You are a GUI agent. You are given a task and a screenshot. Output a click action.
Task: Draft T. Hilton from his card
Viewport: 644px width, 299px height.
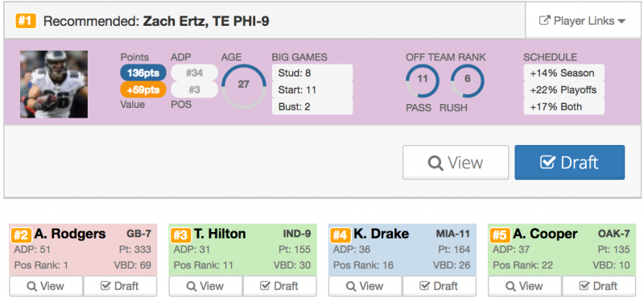click(279, 286)
